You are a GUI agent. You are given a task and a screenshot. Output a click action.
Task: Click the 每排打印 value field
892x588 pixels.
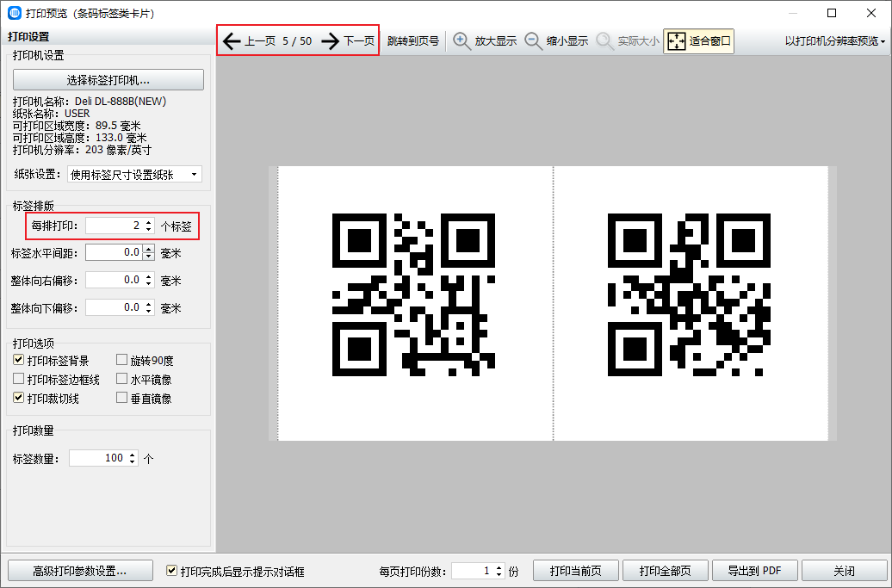[x=115, y=226]
